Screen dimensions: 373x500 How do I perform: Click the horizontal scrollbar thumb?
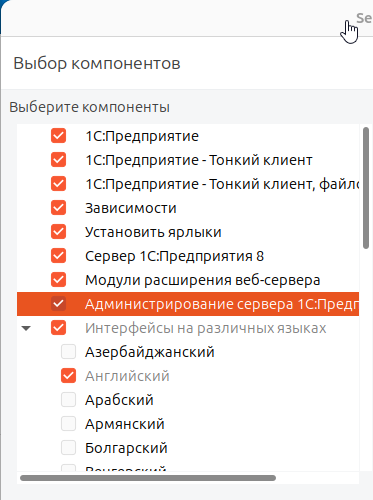tap(148, 478)
